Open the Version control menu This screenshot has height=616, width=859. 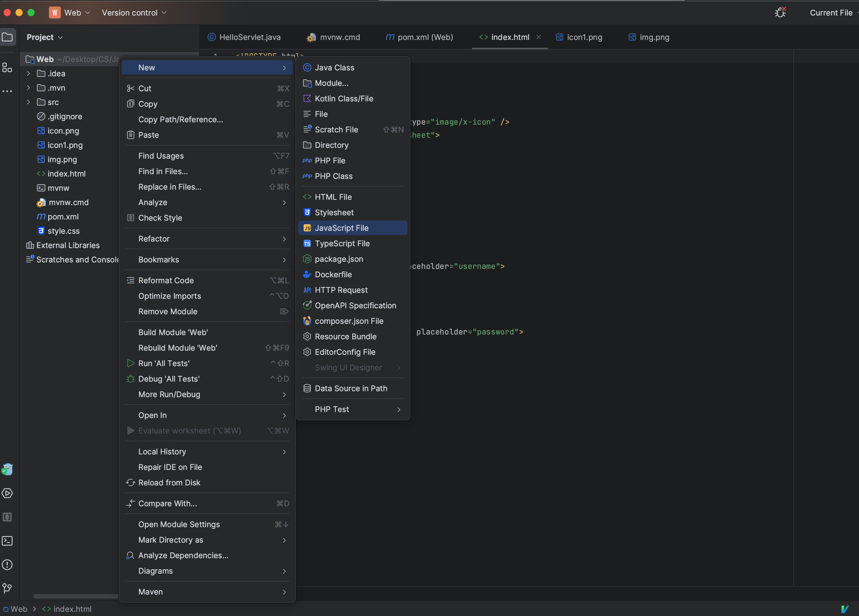(x=133, y=13)
